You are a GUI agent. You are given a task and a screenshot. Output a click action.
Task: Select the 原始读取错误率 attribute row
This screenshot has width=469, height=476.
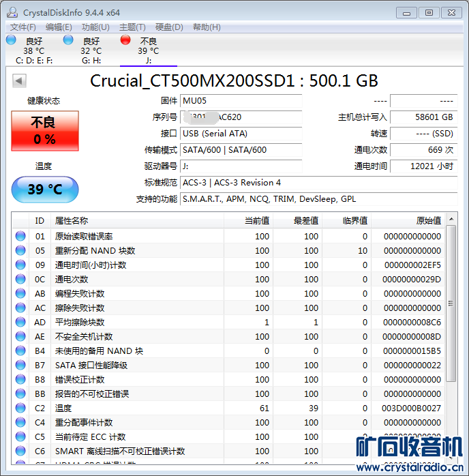click(x=228, y=236)
